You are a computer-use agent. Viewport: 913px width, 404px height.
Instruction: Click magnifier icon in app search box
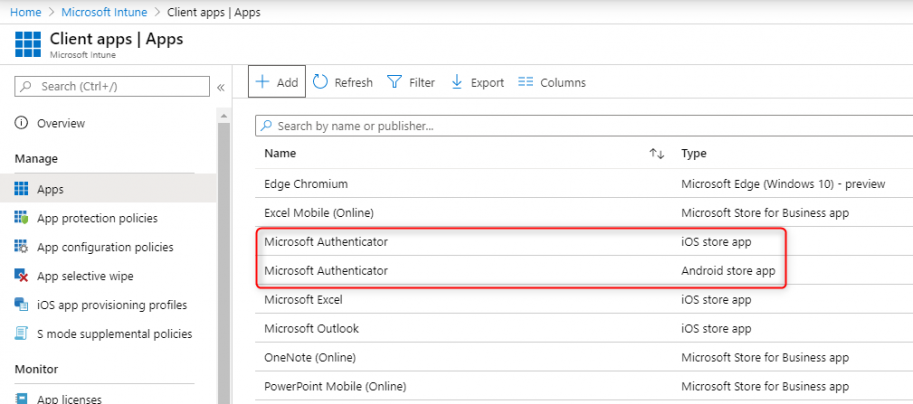coord(266,126)
